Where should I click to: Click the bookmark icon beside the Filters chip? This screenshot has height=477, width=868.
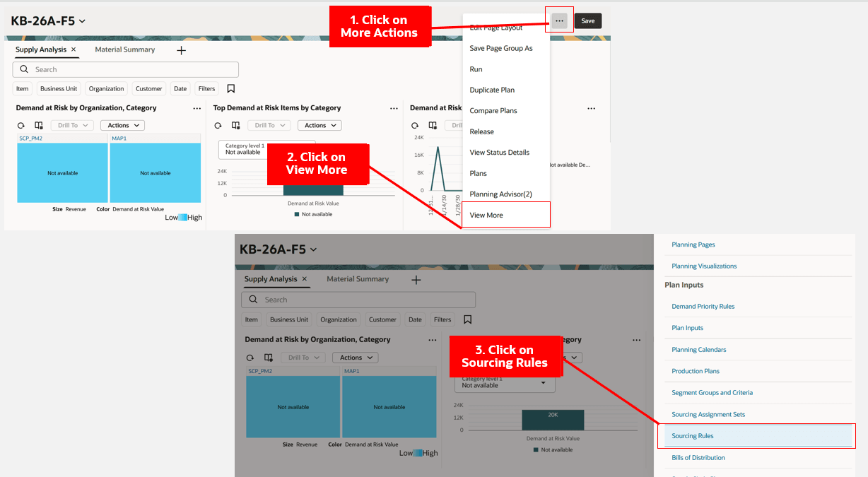[230, 88]
